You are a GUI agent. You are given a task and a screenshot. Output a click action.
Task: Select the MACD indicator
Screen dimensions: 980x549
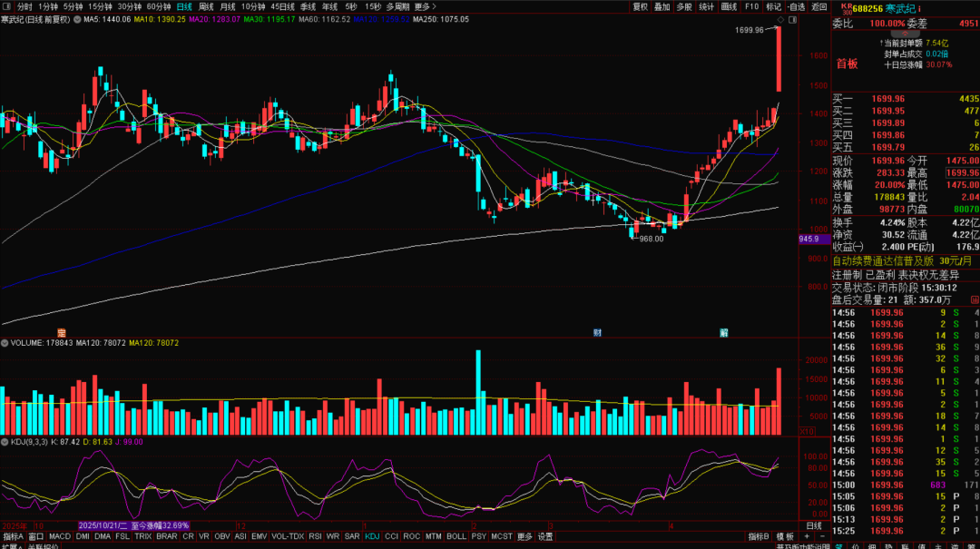click(x=60, y=537)
